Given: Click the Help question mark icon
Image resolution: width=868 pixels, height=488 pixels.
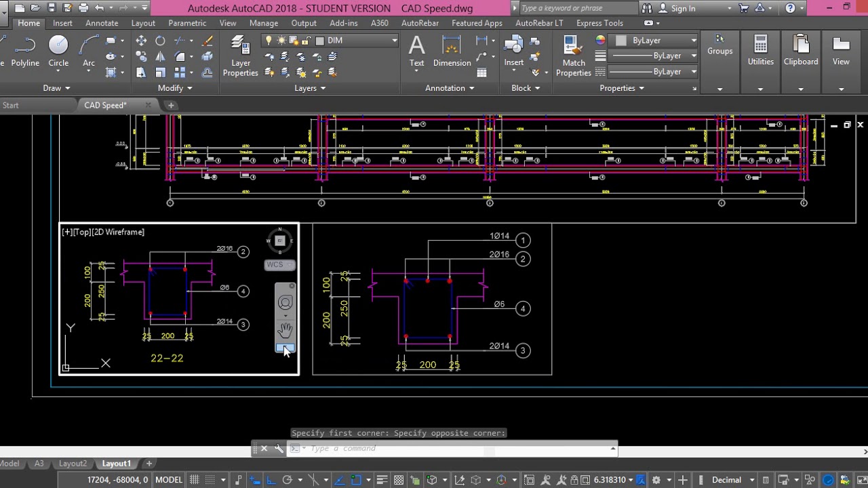Looking at the screenshot, I should [x=790, y=8].
